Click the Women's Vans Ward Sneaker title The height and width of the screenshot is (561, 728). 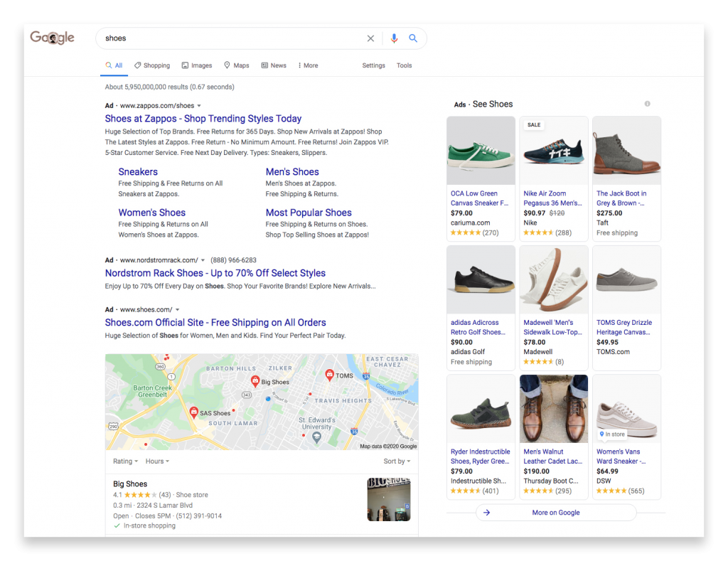tap(621, 456)
